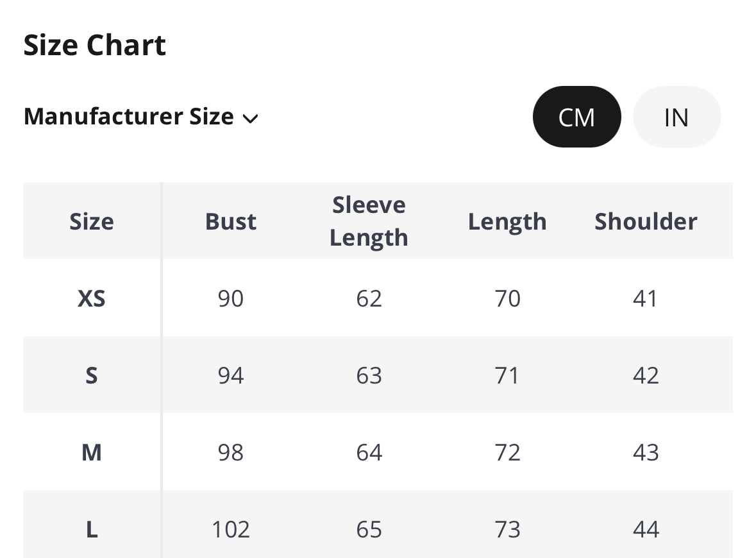Click the M length value 72
Viewport: 756px width, 558px height.
pyautogui.click(x=507, y=453)
